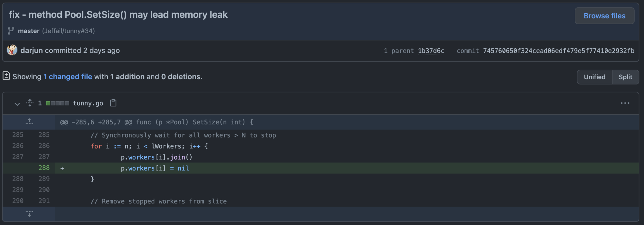Viewport: 644px width, 225px height.
Task: Open parent commit 1b37d6c
Action: [x=431, y=51]
